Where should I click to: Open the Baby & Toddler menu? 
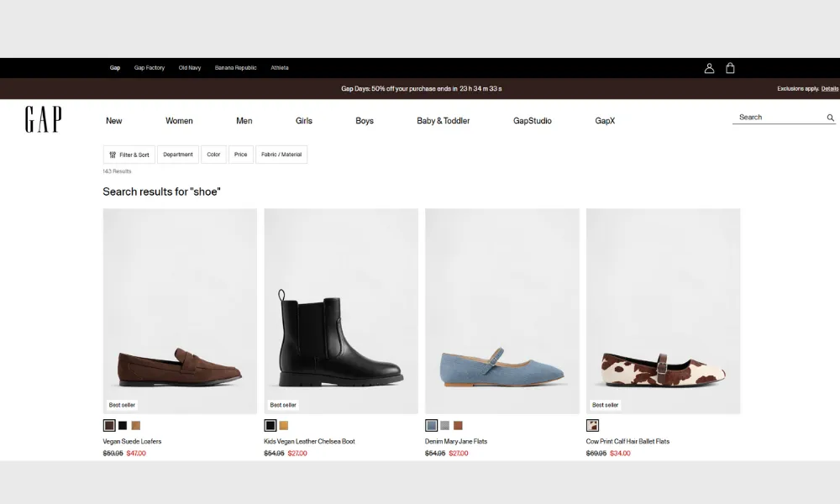point(443,121)
